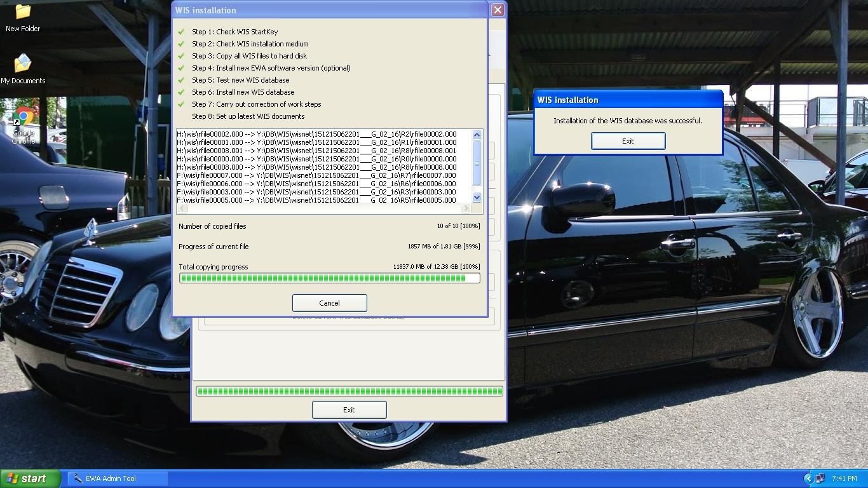
Task: Click log horizontal scrollbar right arrow
Action: tap(466, 208)
